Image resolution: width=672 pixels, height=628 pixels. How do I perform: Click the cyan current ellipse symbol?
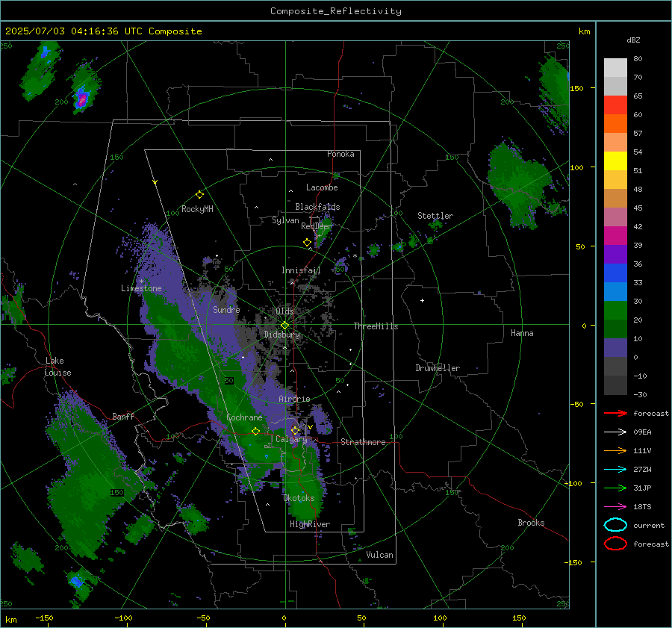(x=615, y=525)
